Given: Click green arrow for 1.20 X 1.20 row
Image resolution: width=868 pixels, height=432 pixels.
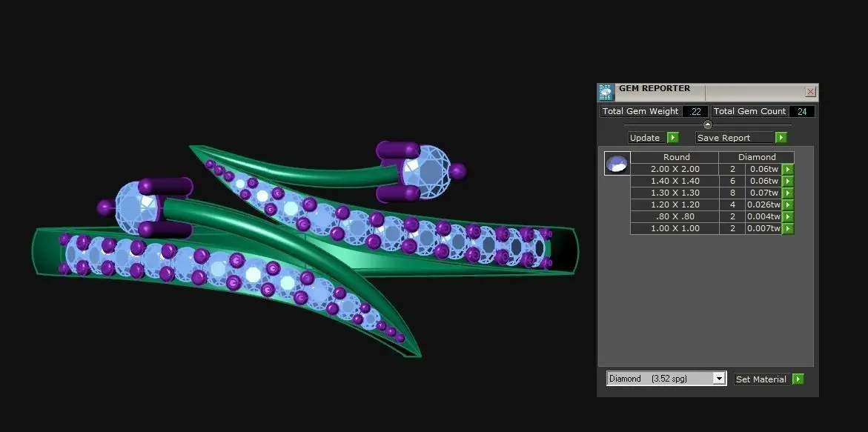Looking at the screenshot, I should [787, 205].
